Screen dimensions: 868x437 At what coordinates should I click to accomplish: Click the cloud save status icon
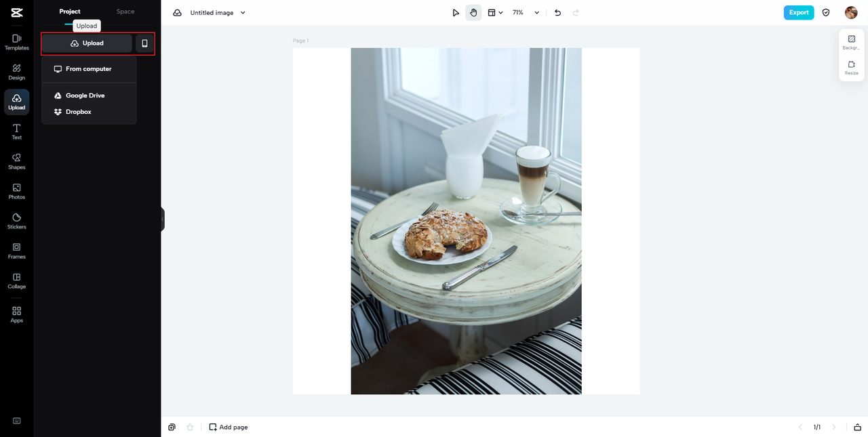(177, 13)
